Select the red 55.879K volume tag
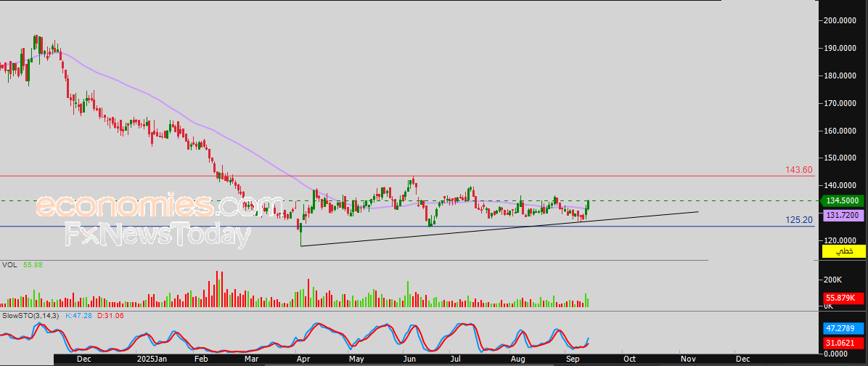The width and height of the screenshot is (868, 366). 843,297
